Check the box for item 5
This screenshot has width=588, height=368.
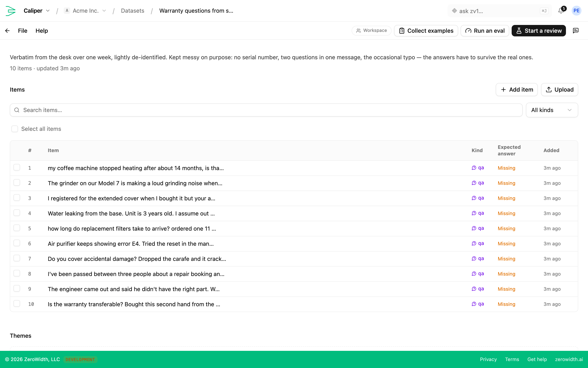(17, 228)
